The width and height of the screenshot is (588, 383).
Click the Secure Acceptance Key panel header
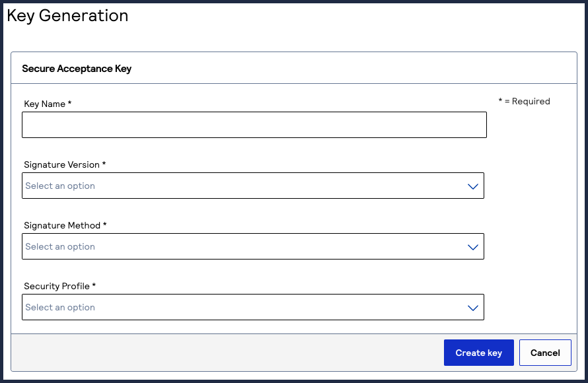tap(77, 69)
